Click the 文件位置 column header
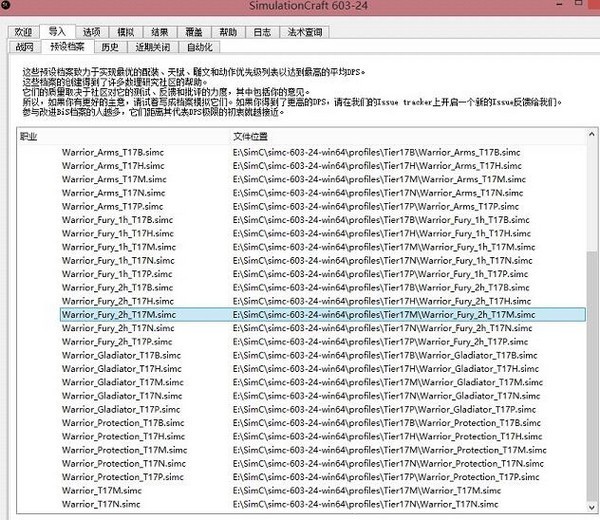This screenshot has height=520, width=600. tap(408, 137)
